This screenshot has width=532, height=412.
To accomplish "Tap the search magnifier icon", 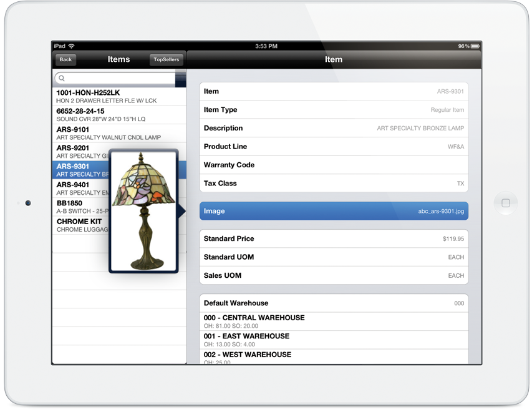I will (x=61, y=78).
